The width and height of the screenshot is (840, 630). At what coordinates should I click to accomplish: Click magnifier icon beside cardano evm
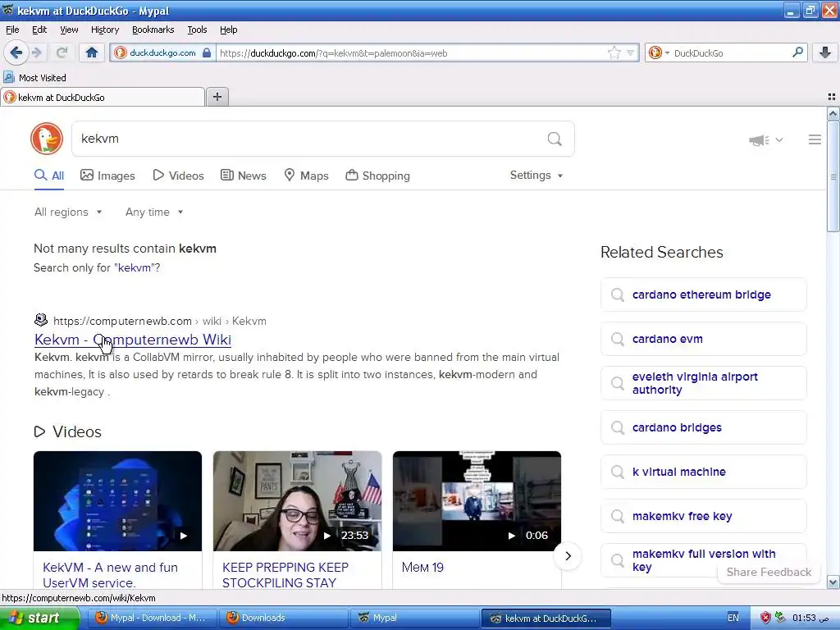pos(618,339)
